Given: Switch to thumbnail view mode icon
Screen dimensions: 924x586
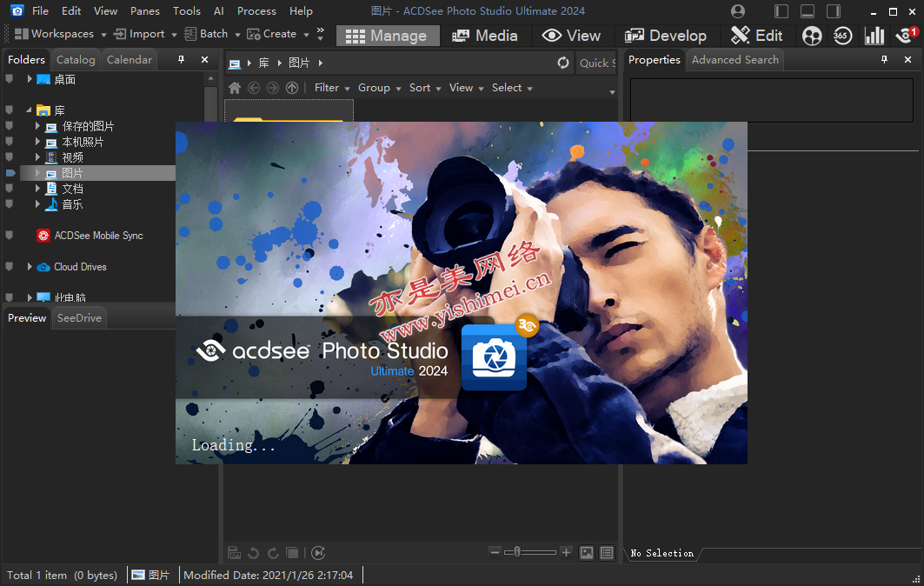Looking at the screenshot, I should pyautogui.click(x=587, y=553).
